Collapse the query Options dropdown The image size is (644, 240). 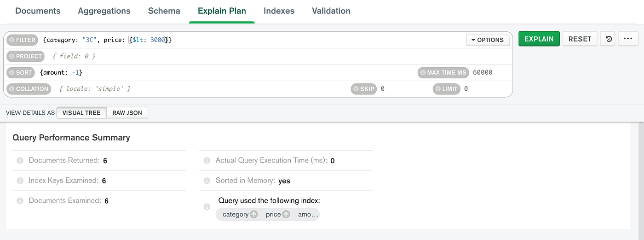tap(488, 40)
